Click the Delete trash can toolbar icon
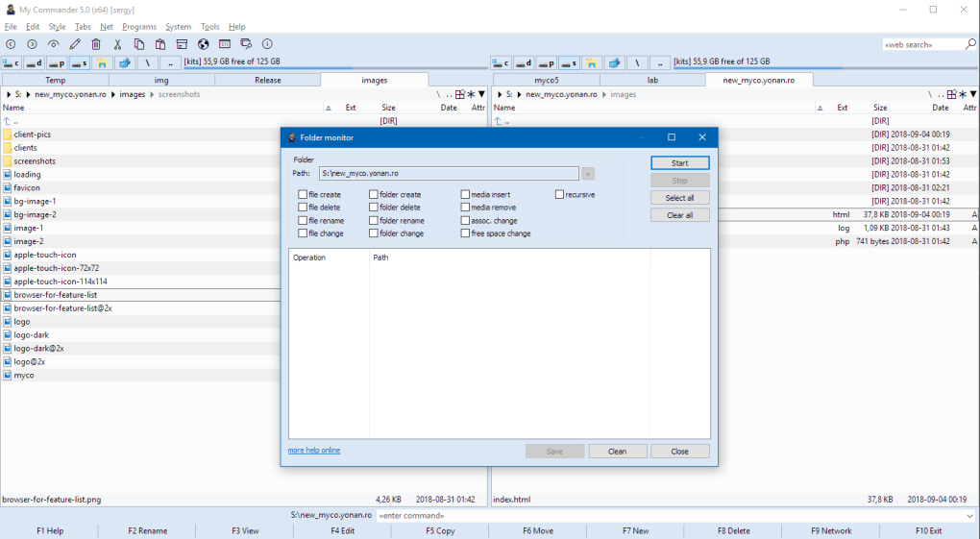 click(96, 44)
